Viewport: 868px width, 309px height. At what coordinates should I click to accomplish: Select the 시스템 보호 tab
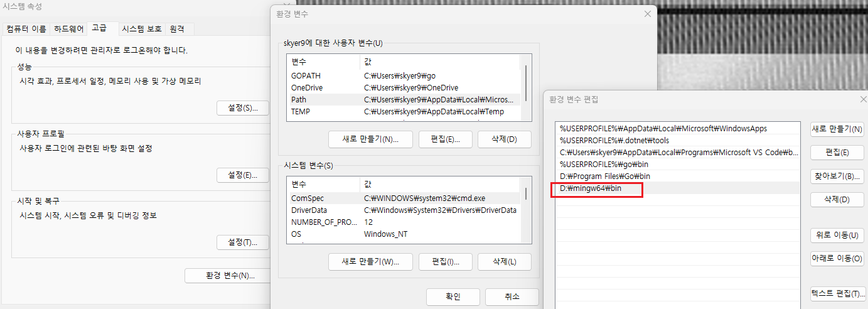pos(141,29)
